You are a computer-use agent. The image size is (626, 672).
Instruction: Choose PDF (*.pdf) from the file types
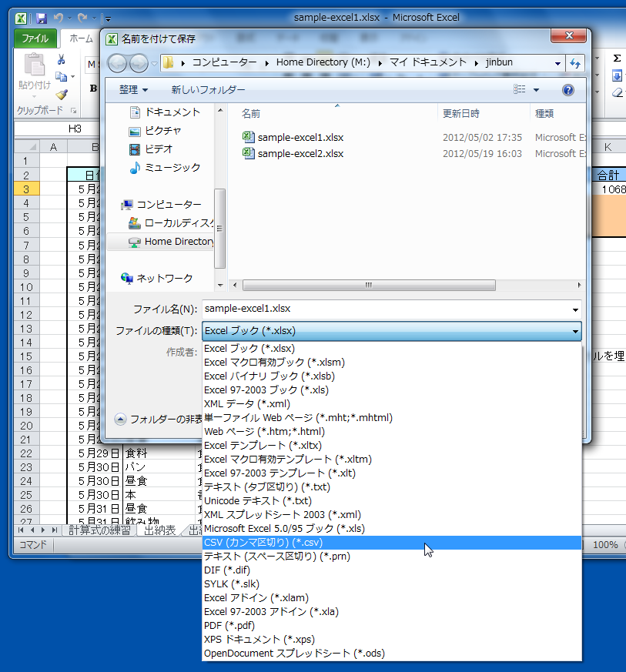point(392,626)
